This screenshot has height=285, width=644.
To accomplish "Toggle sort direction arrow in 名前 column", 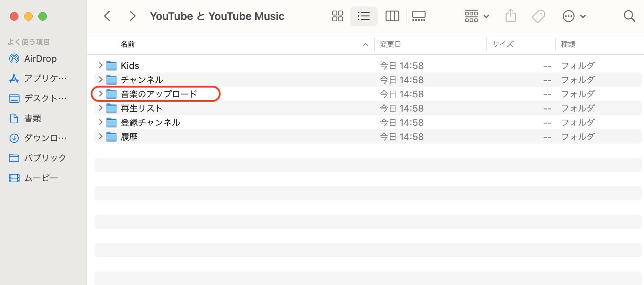I will pyautogui.click(x=365, y=45).
